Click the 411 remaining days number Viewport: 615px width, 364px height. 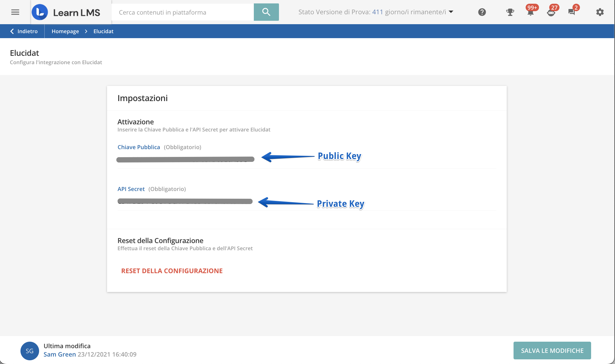[x=378, y=12]
